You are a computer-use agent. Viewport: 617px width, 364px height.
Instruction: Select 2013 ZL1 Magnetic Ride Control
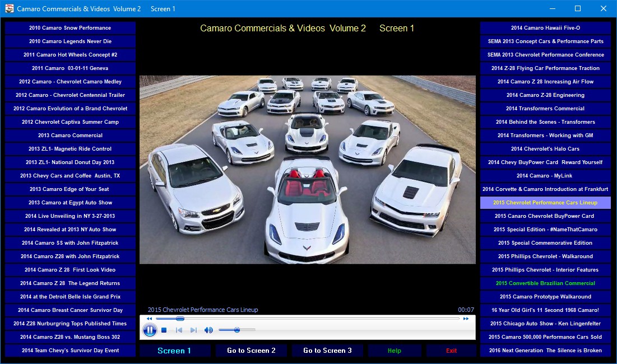70,148
